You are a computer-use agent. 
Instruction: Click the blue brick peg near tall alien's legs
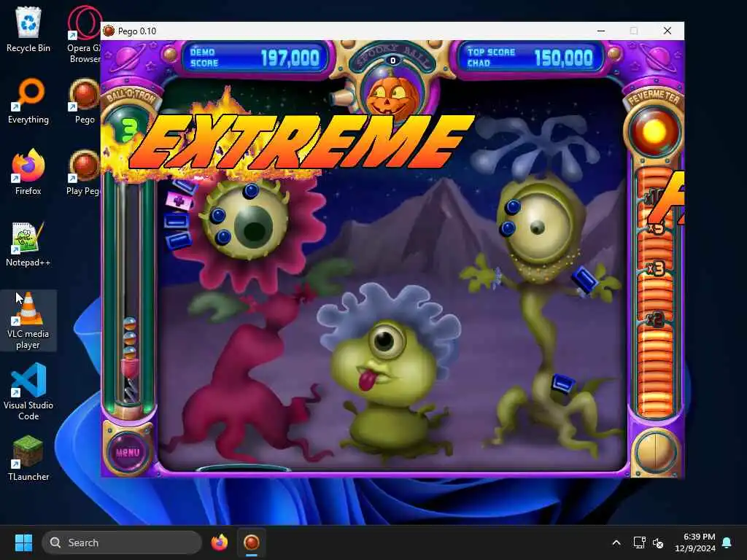tap(563, 383)
